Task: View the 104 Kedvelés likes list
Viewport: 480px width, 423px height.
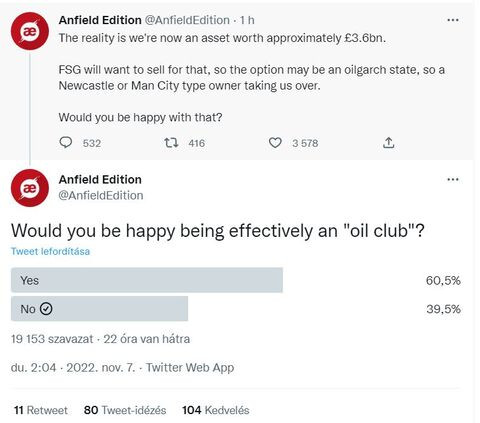Action: coord(216,410)
